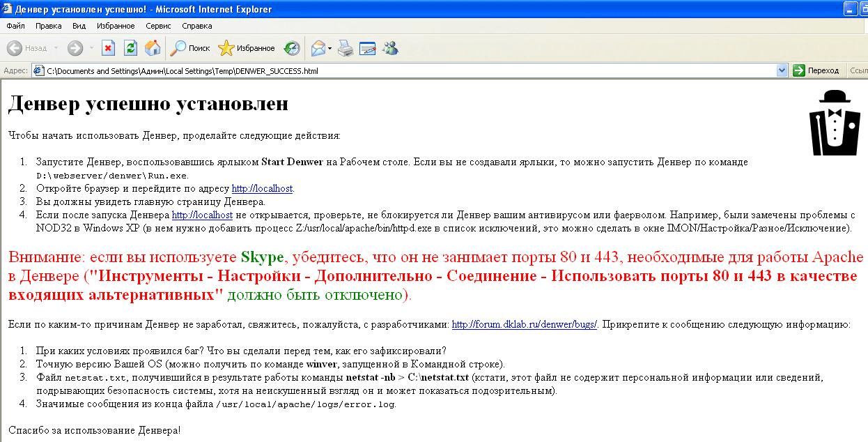This screenshot has height=442, width=868.
Task: Click the Edit page toolbar icon
Action: [x=367, y=48]
